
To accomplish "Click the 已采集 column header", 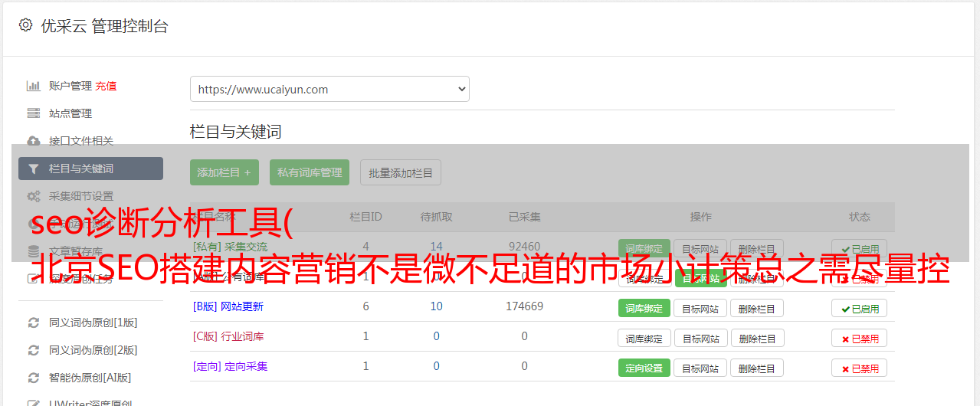I will 524,217.
